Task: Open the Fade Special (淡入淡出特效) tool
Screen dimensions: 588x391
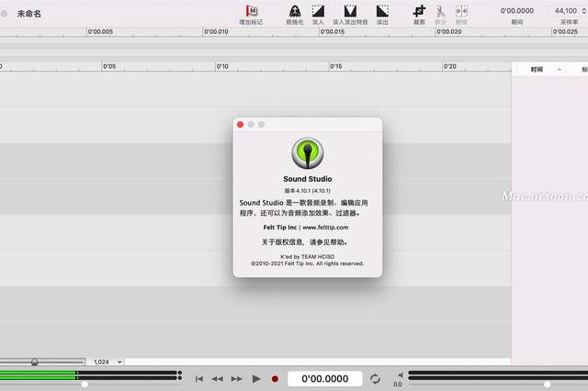Action: [350, 11]
